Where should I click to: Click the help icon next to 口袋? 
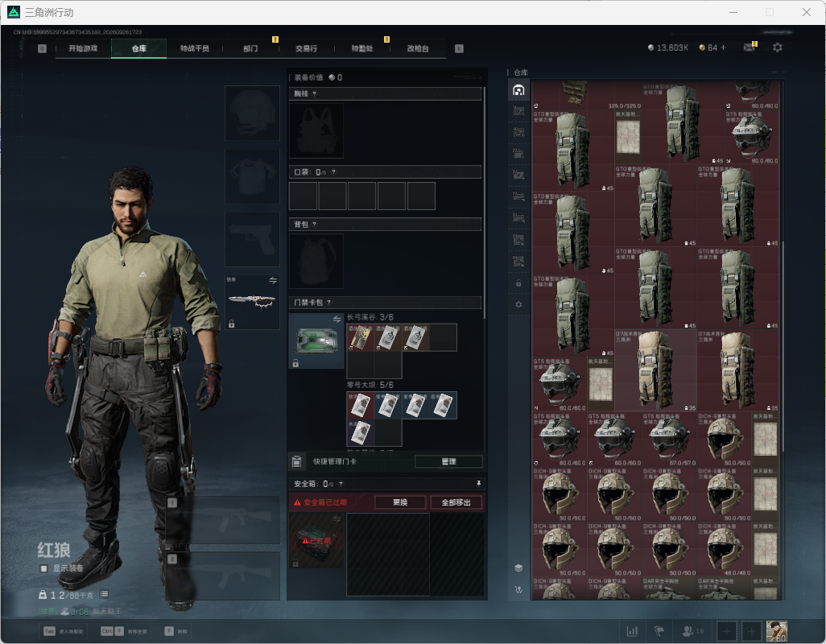tap(333, 172)
